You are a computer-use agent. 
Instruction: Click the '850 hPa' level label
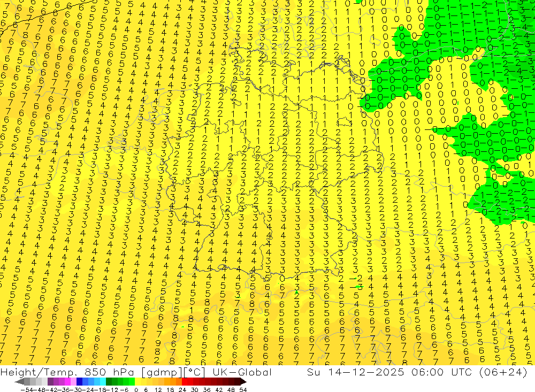point(110,372)
